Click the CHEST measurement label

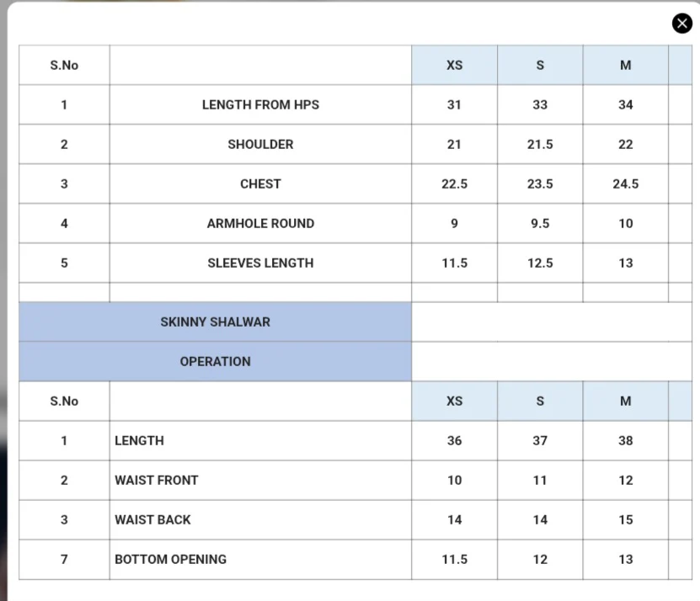pyautogui.click(x=260, y=183)
